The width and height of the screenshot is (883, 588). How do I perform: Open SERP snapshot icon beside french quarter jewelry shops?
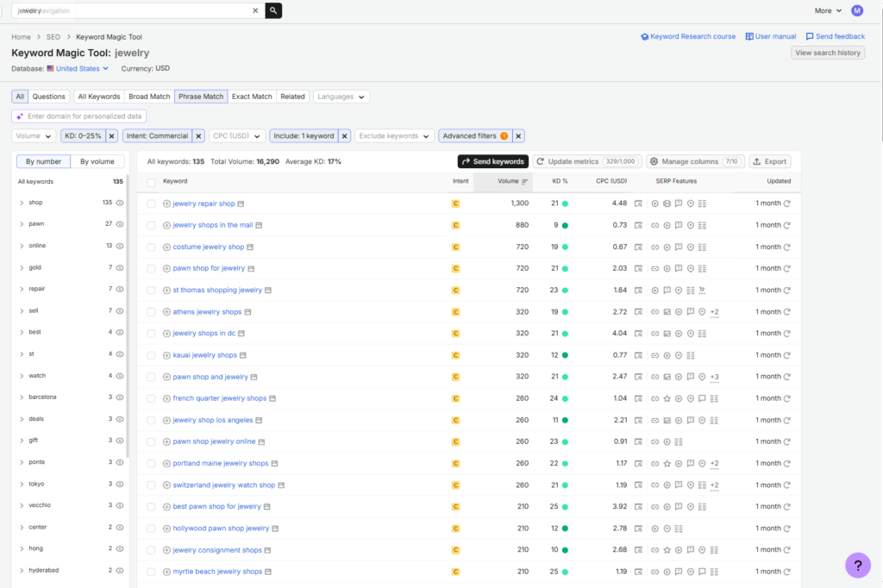(272, 399)
